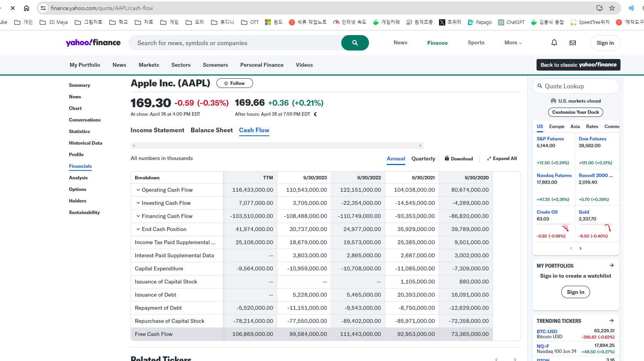The height and width of the screenshot is (361, 644).
Task: Open the mail envelope icon
Action: [573, 43]
